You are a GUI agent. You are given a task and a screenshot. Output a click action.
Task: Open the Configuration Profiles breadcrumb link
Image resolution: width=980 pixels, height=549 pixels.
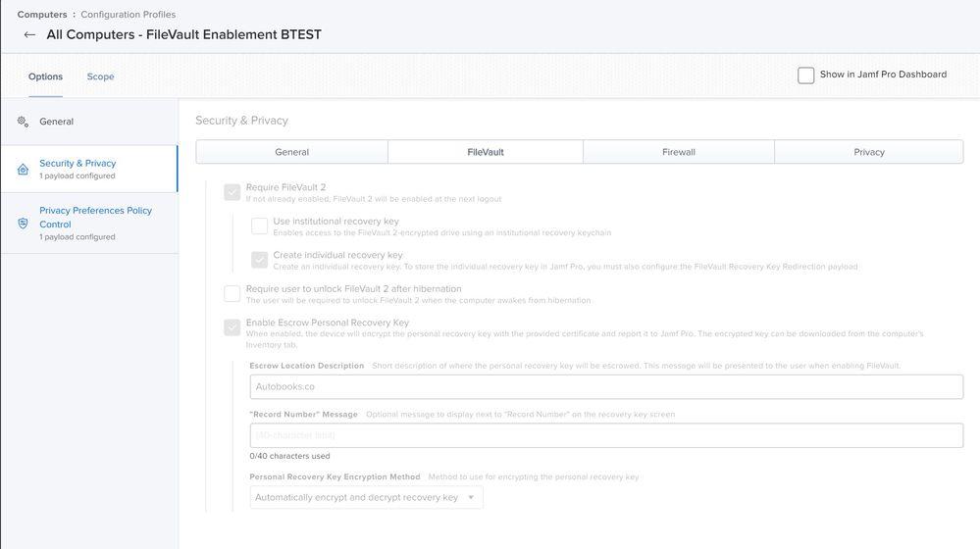point(129,14)
